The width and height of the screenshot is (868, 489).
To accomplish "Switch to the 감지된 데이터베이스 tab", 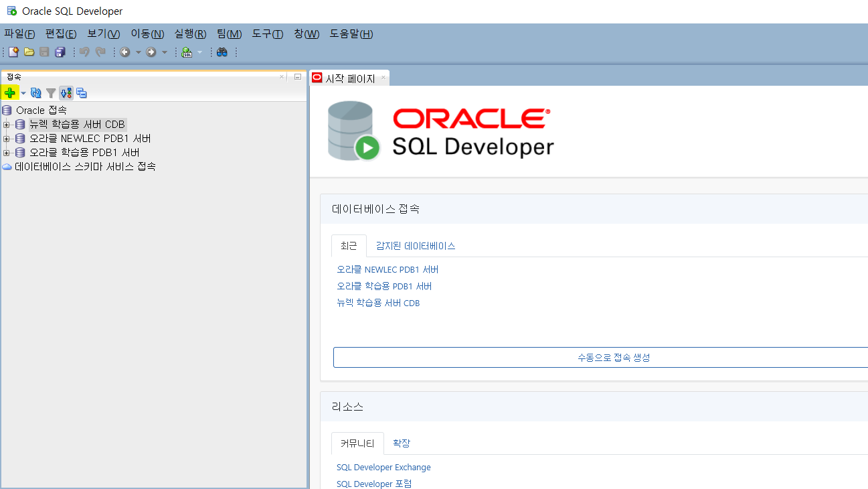I will 416,246.
